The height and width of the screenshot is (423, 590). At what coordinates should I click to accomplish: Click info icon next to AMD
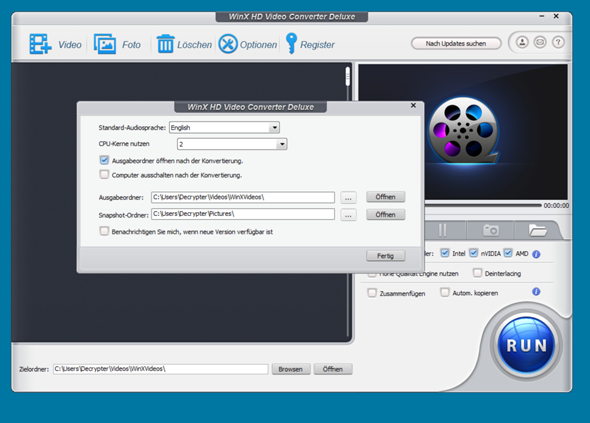pyautogui.click(x=536, y=254)
